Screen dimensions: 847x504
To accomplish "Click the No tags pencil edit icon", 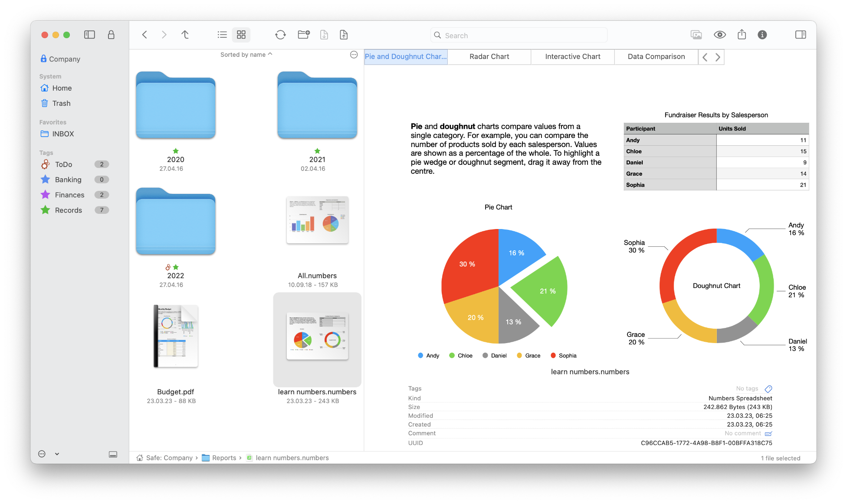I will [770, 389].
